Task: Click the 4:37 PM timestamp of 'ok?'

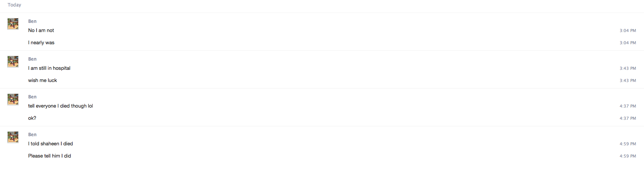Action: [x=628, y=118]
